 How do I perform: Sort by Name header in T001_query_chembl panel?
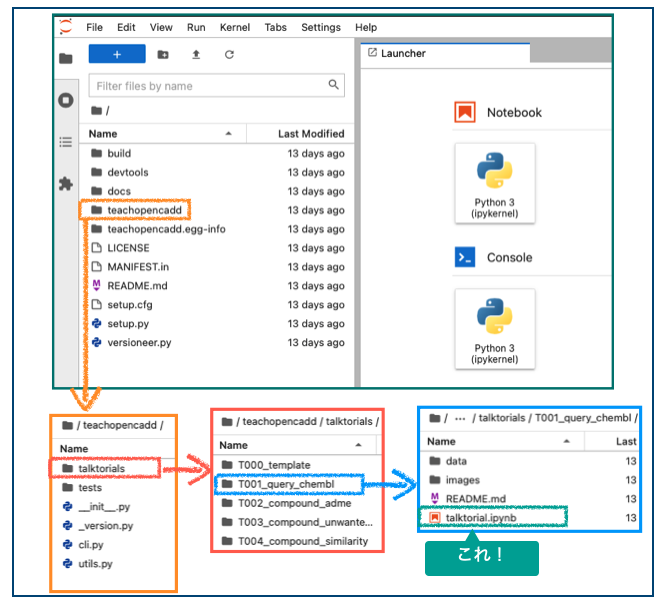click(x=502, y=441)
